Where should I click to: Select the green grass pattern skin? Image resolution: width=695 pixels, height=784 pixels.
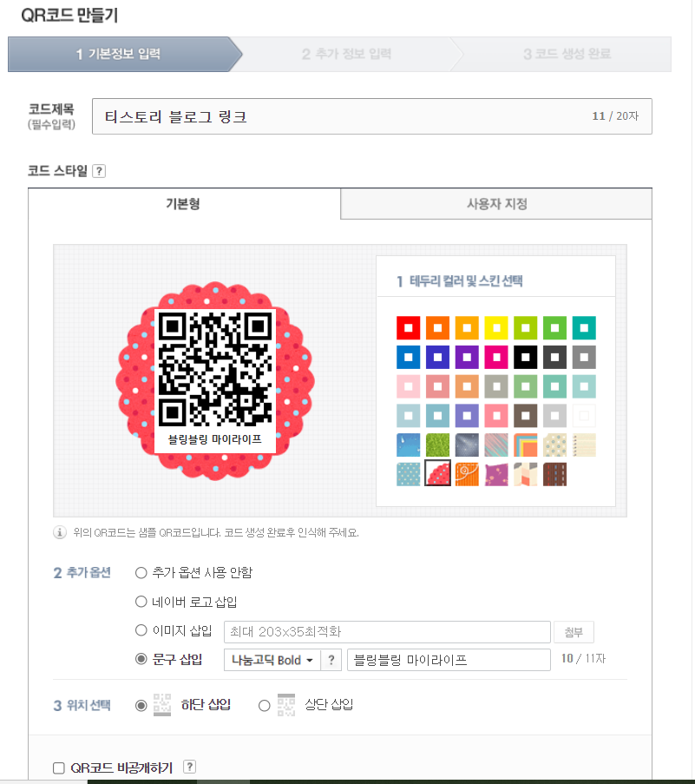click(x=437, y=445)
